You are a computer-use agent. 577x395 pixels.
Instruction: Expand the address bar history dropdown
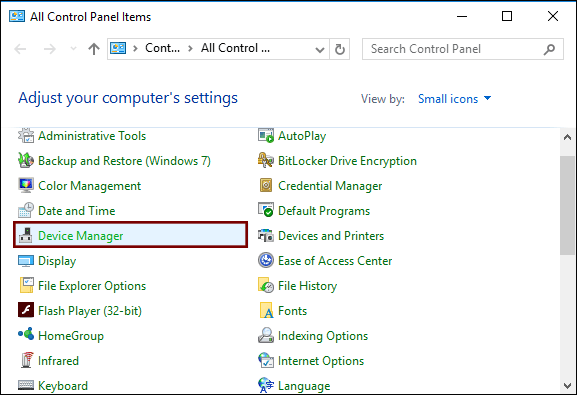(320, 49)
